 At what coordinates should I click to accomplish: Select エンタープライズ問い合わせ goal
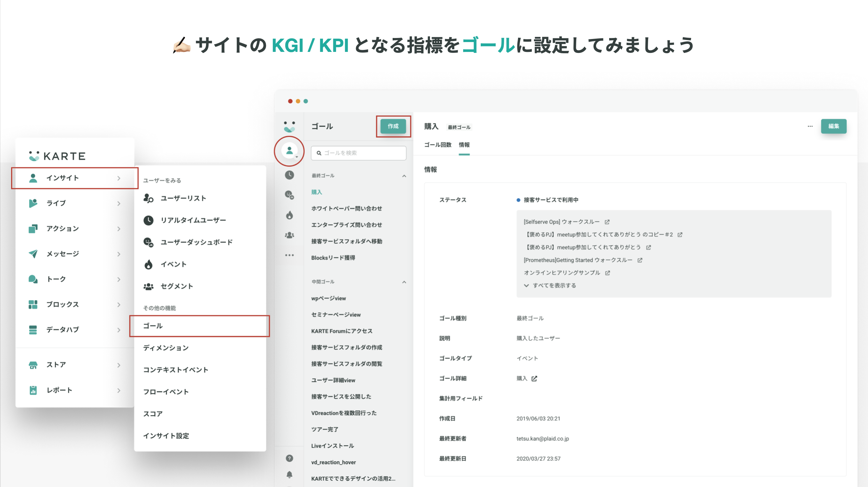click(x=346, y=225)
